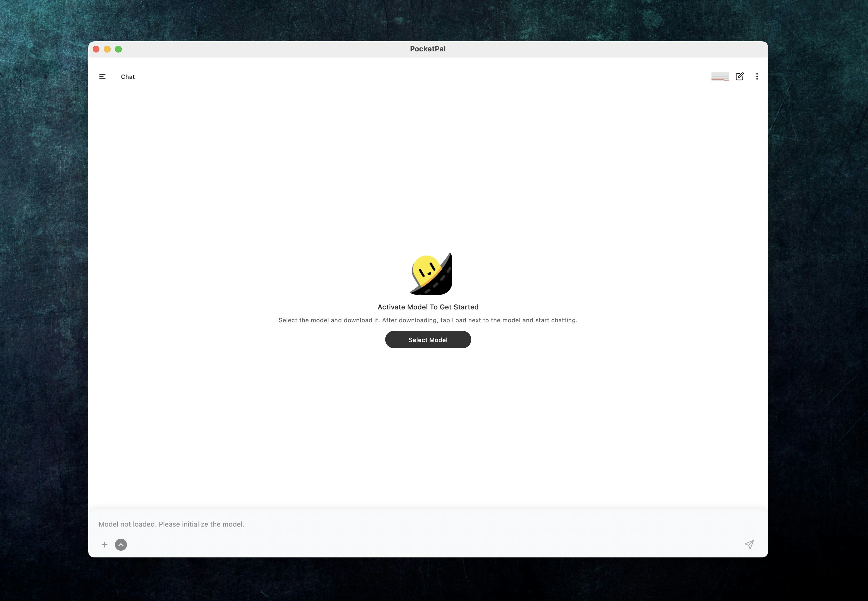The height and width of the screenshot is (601, 868).
Task: Click the memory usage graph indicator
Action: [720, 77]
